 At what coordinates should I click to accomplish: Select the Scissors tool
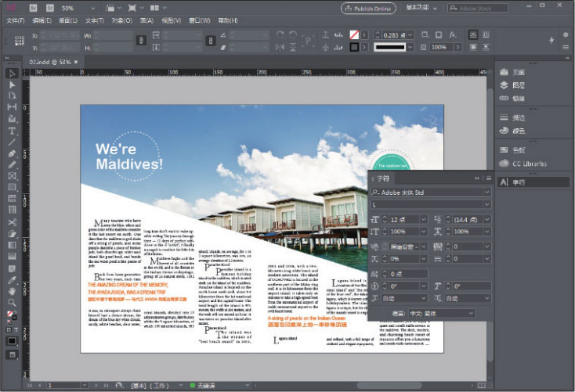click(x=13, y=221)
